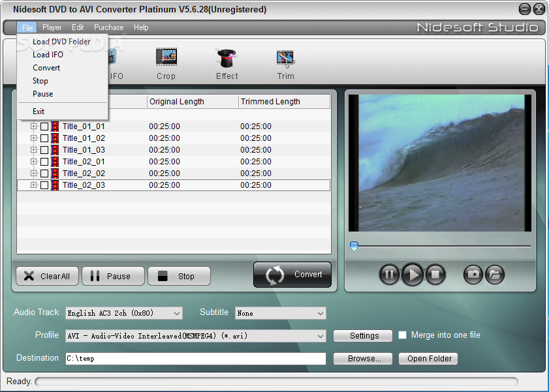Minimize the Nidesoft converter window
This screenshot has width=549, height=392.
coord(524,9)
